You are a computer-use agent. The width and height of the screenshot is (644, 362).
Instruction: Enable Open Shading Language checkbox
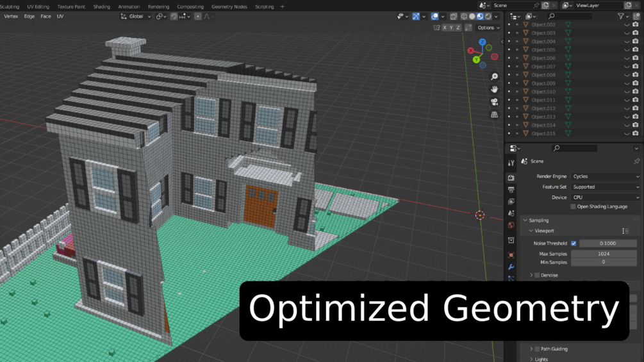tap(574, 206)
